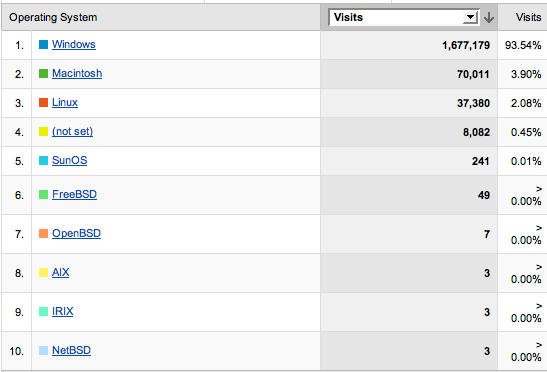Open the Windows operating system link
Viewport: 547px width, 372px height.
(74, 44)
